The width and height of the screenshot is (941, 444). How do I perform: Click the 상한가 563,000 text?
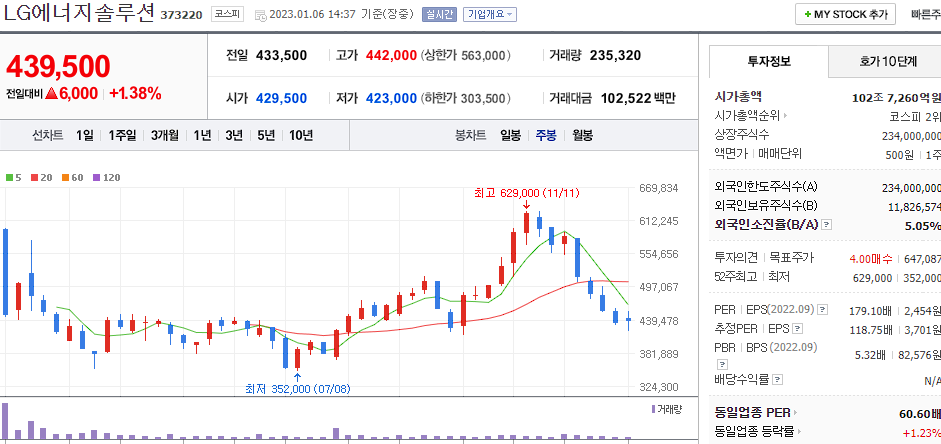pyautogui.click(x=466, y=56)
